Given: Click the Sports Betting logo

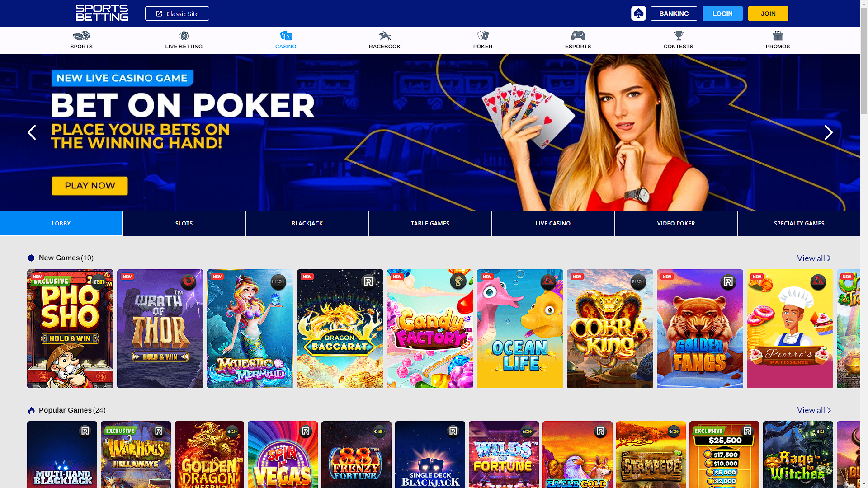Looking at the screenshot, I should tap(102, 13).
